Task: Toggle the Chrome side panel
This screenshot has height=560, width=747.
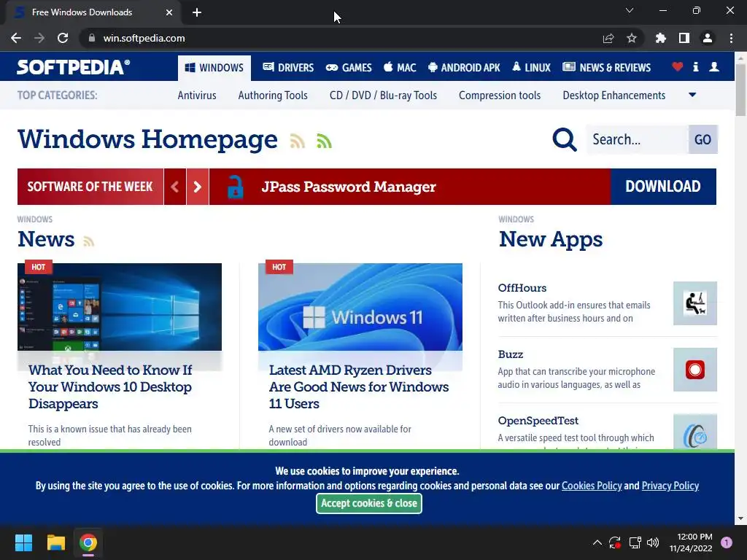Action: pyautogui.click(x=684, y=38)
